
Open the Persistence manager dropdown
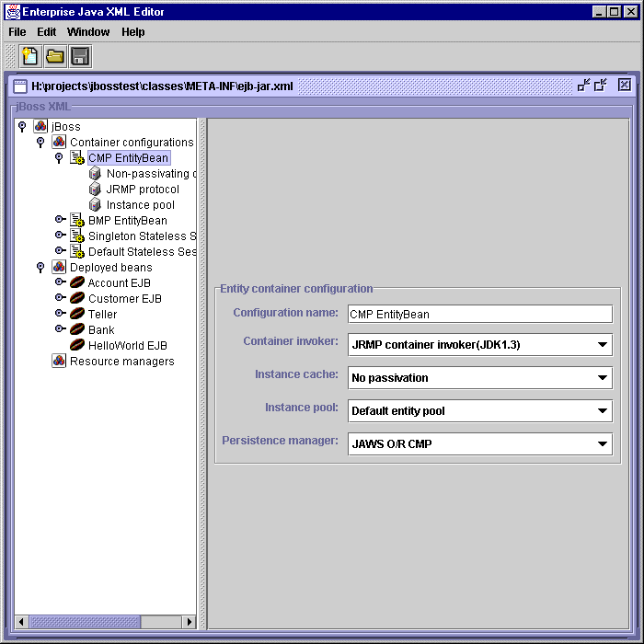pos(602,444)
